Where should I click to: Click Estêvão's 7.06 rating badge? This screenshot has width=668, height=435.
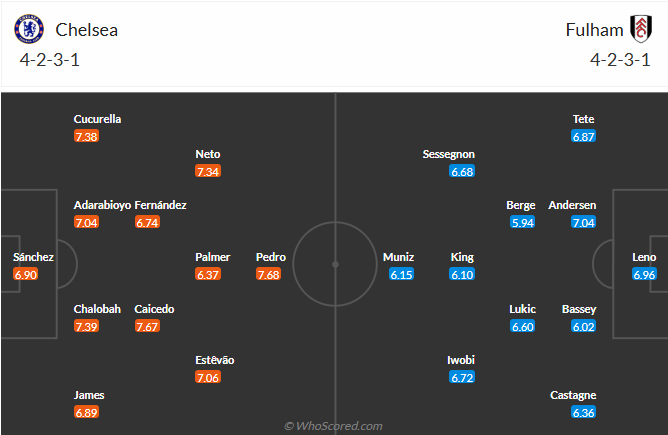pyautogui.click(x=208, y=377)
